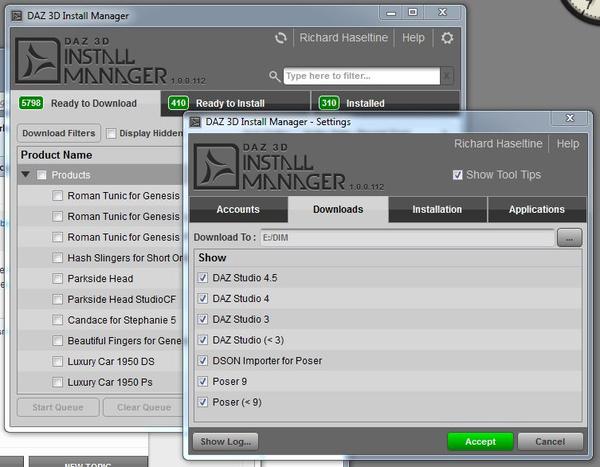This screenshot has height=467, width=600.
Task: Select the Downloads tab
Action: click(338, 209)
